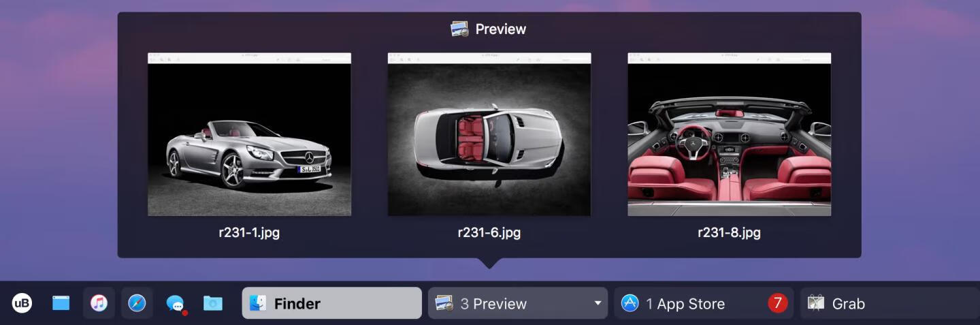Image resolution: width=980 pixels, height=325 pixels.
Task: Click the r231-6.jpg filename label
Action: [489, 232]
